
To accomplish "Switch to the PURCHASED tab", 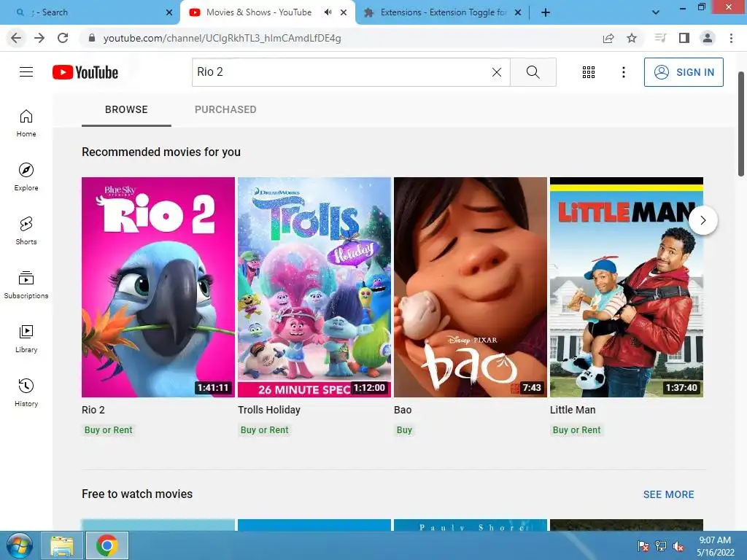I will (x=225, y=110).
